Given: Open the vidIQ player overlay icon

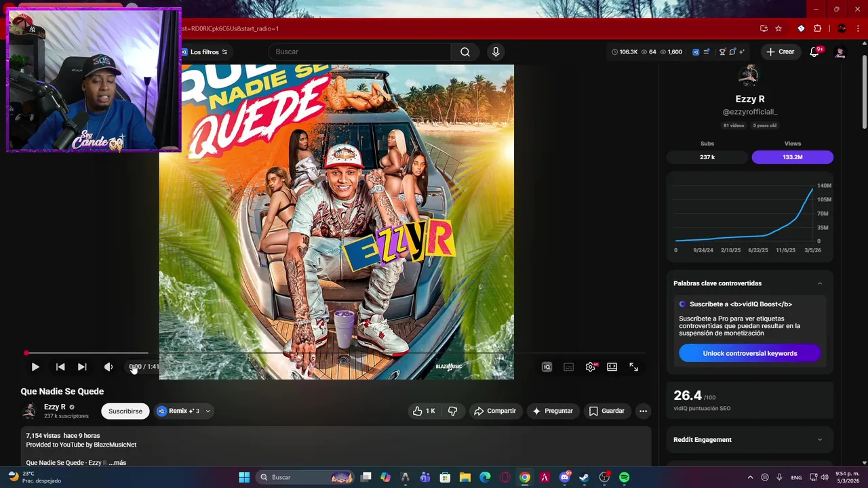Looking at the screenshot, I should point(547,367).
